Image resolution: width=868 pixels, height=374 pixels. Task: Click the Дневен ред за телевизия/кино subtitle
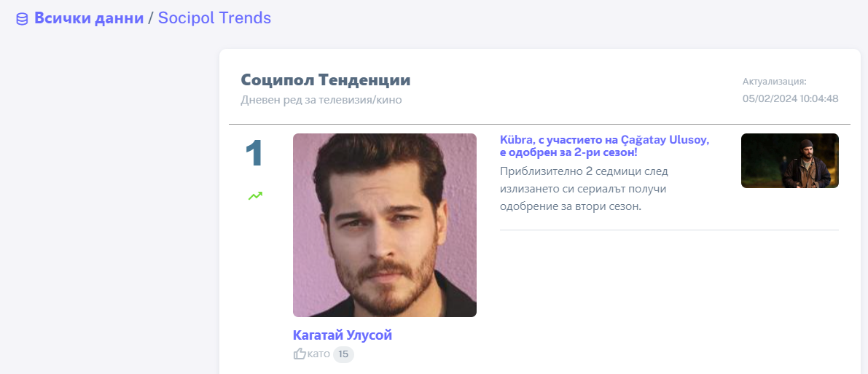click(321, 101)
